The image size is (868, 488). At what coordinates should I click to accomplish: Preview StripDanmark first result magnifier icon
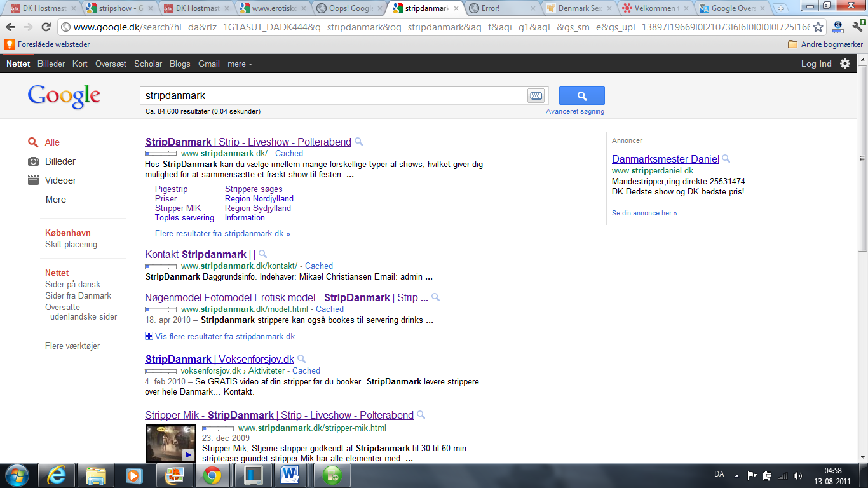tap(358, 142)
